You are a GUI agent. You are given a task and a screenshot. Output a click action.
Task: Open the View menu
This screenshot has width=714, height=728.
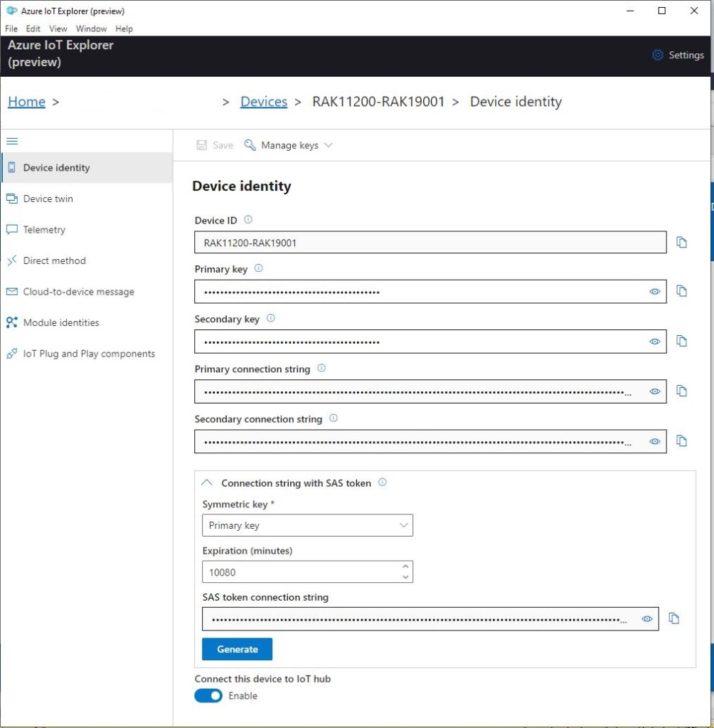(58, 28)
